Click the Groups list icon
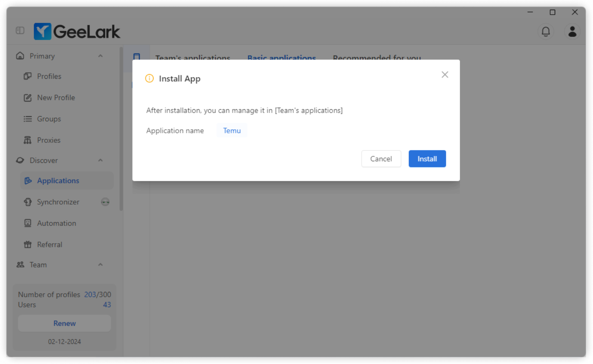The width and height of the screenshot is (593, 364). pos(27,119)
